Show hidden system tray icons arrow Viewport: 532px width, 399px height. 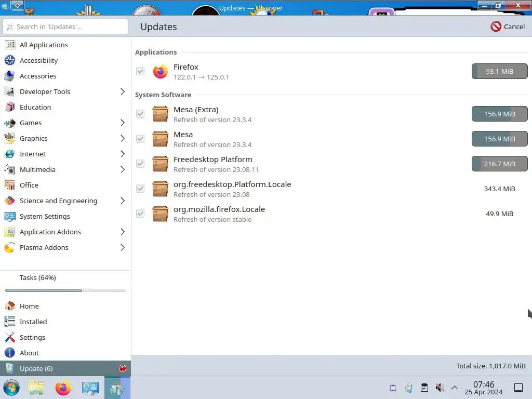[x=455, y=388]
